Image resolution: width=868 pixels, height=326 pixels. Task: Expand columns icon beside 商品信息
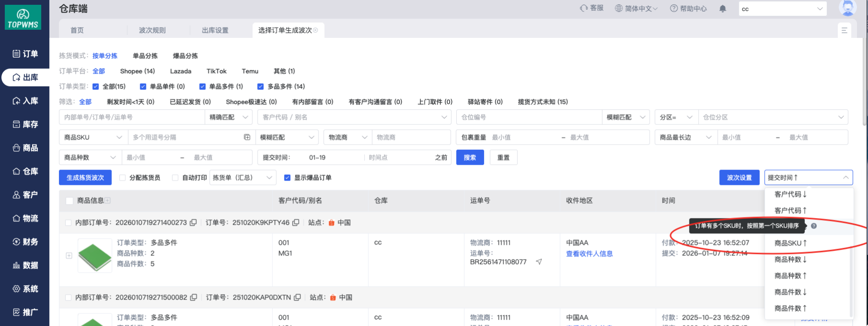pyautogui.click(x=107, y=201)
